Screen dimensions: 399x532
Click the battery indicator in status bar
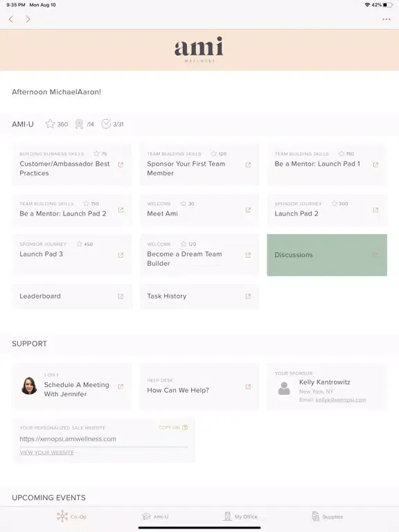pyautogui.click(x=387, y=5)
